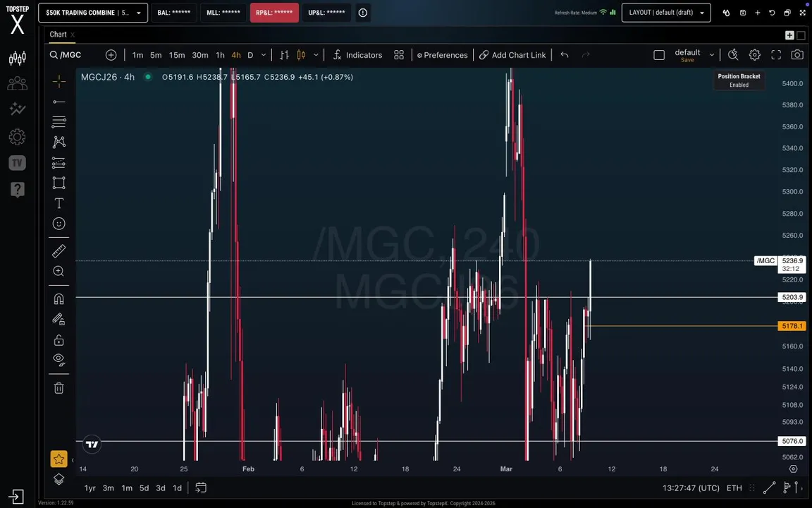Open the sidebar settings gear
This screenshot has width=812, height=508.
tap(17, 137)
